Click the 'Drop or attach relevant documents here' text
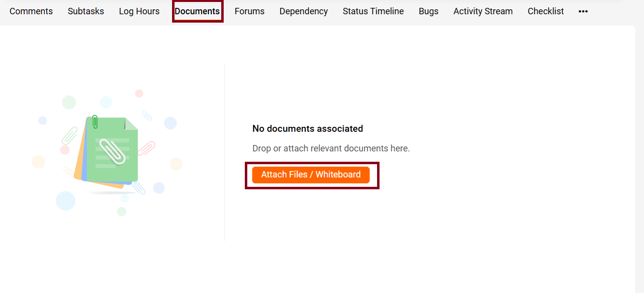The height and width of the screenshot is (293, 644). point(331,148)
